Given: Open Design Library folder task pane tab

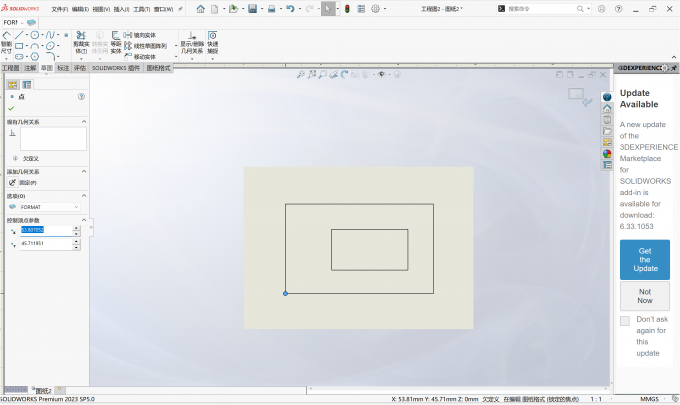Looking at the screenshot, I should 607,131.
